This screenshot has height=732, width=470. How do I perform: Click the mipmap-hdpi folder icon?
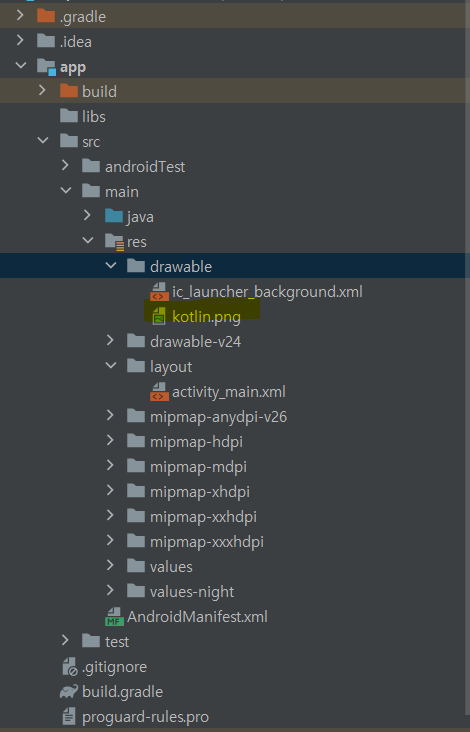pyautogui.click(x=136, y=441)
